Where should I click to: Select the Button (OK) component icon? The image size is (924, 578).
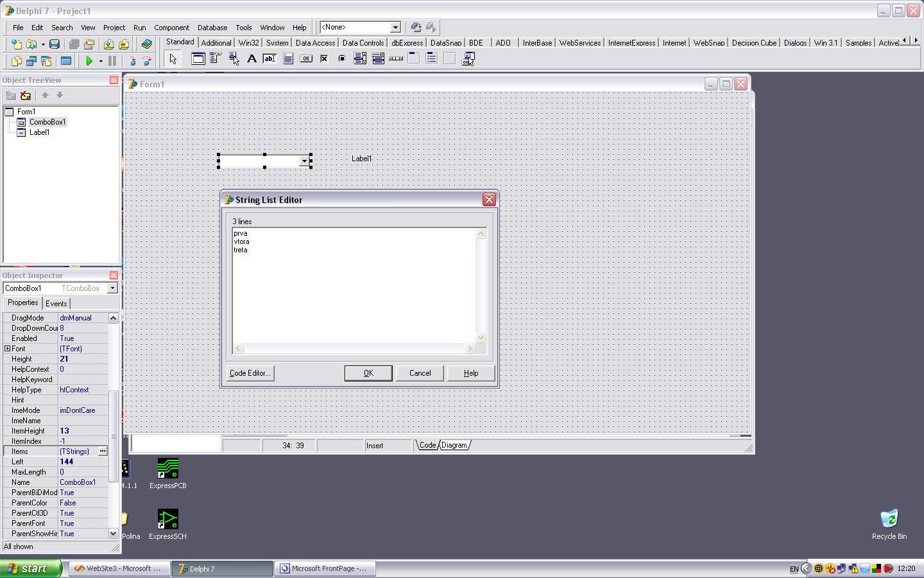[306, 58]
